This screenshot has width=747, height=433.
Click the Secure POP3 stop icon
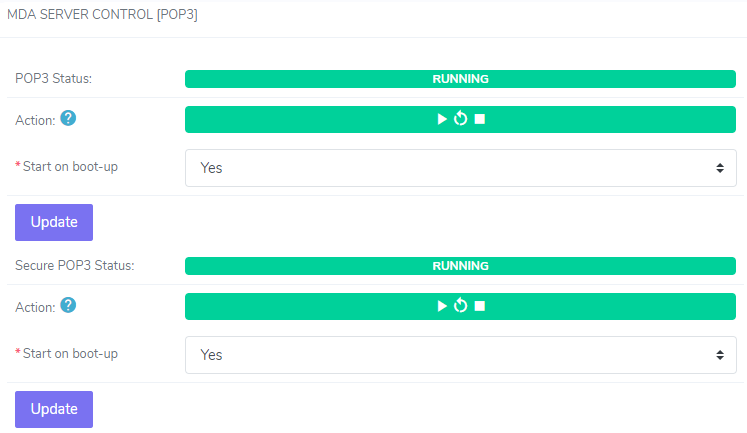coord(479,306)
